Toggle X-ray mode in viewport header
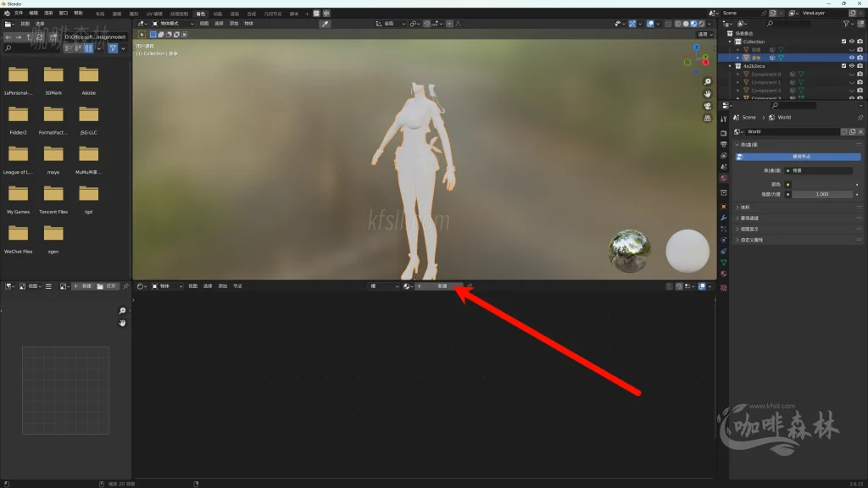This screenshot has height=488, width=868. [668, 24]
